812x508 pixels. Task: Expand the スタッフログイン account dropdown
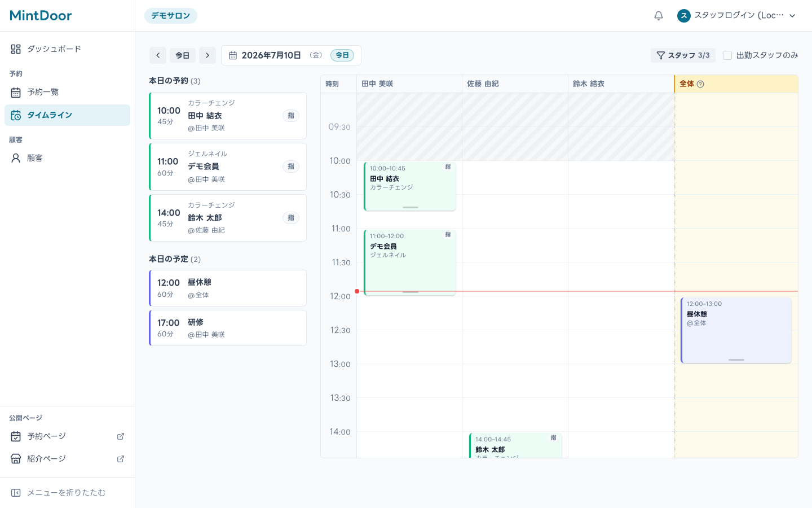737,16
